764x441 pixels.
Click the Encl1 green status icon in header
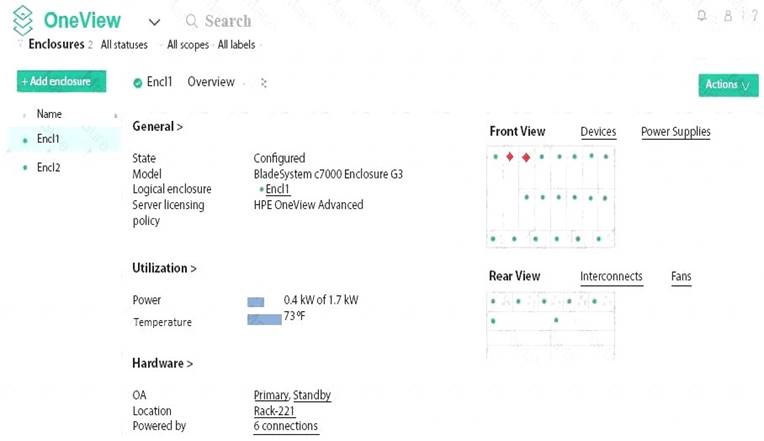click(137, 83)
